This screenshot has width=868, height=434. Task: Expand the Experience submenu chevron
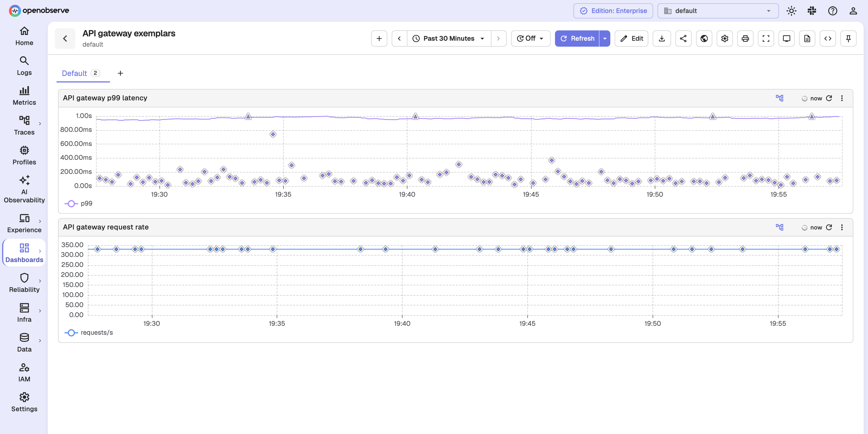40,221
